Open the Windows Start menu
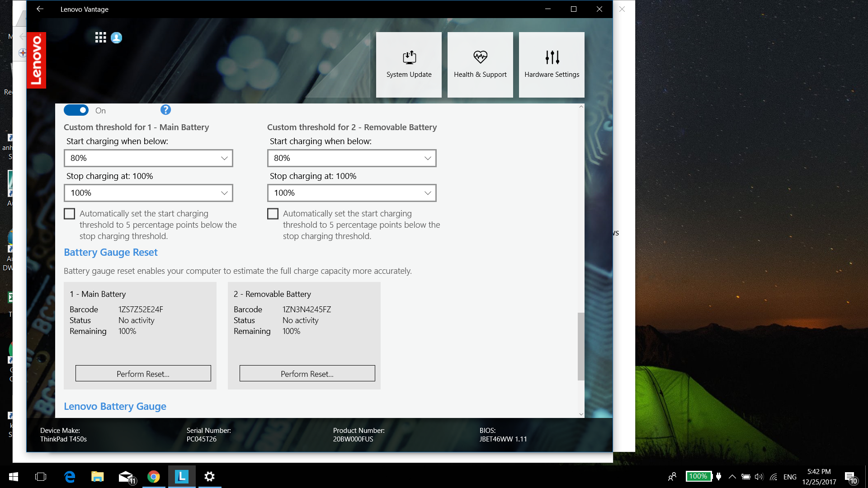This screenshot has width=868, height=488. point(14,477)
